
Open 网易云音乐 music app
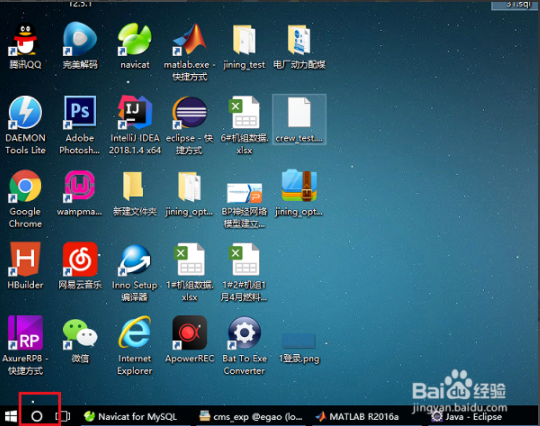(80, 265)
